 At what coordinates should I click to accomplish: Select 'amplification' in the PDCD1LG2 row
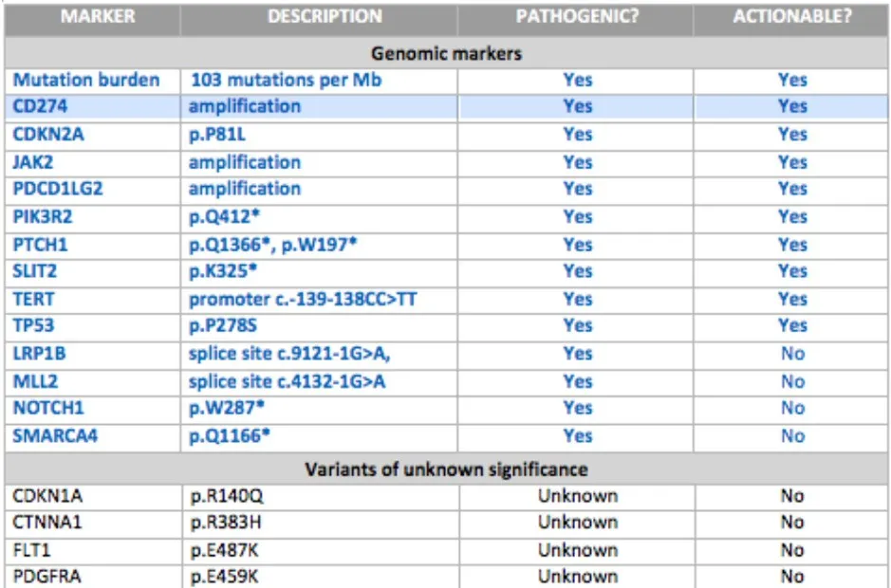pyautogui.click(x=245, y=189)
